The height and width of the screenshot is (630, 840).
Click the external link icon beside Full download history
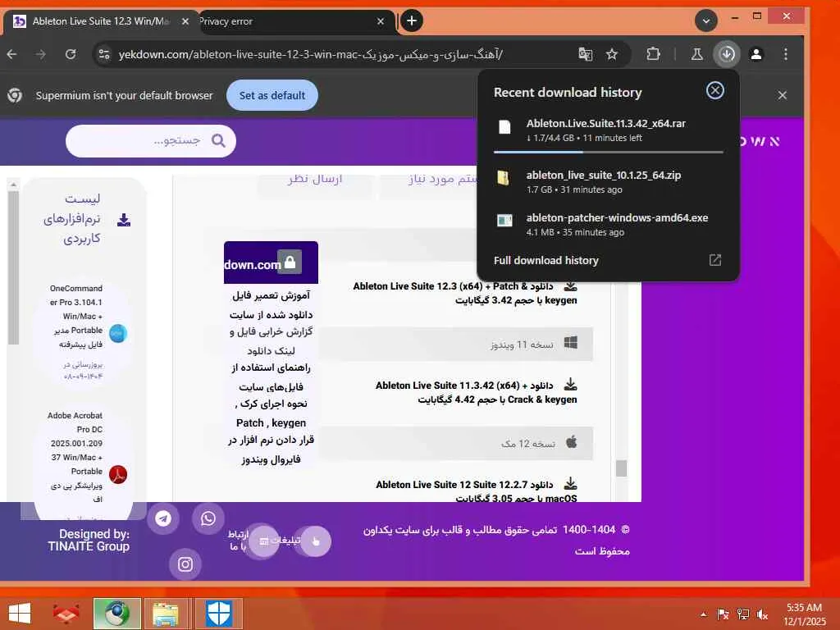(715, 260)
